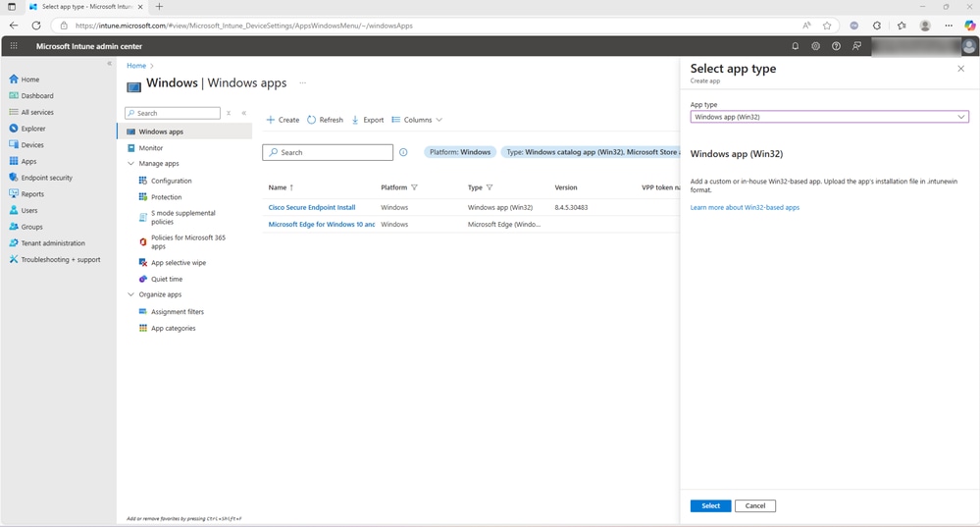Open Troubleshooting + support in the sidebar

point(54,259)
